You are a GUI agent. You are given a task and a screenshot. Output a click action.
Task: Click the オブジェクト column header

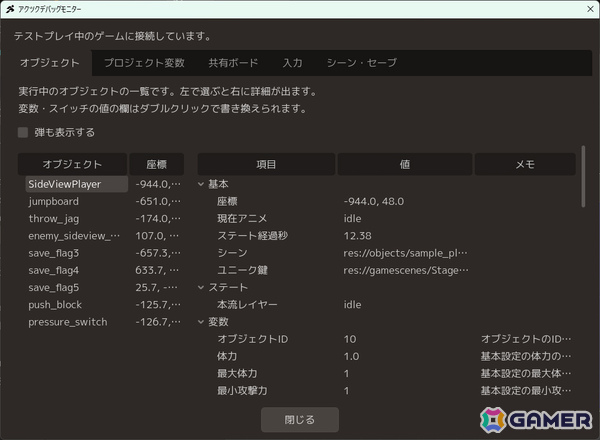[72, 164]
